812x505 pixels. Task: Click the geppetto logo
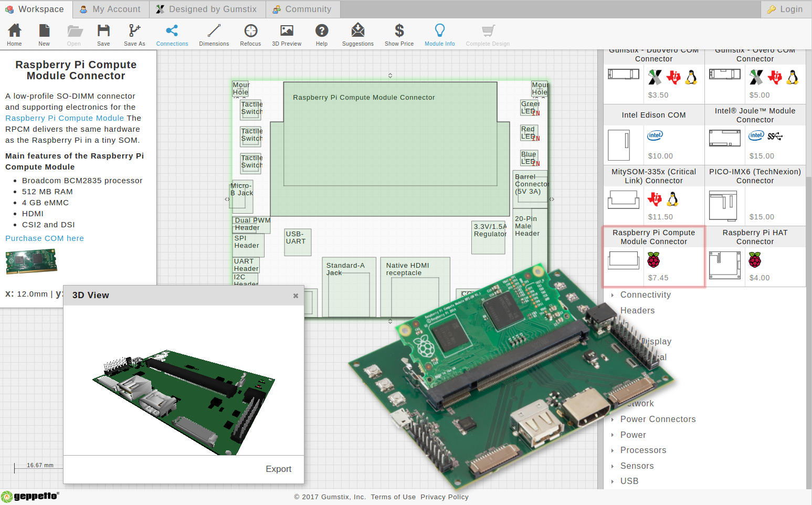coord(30,497)
